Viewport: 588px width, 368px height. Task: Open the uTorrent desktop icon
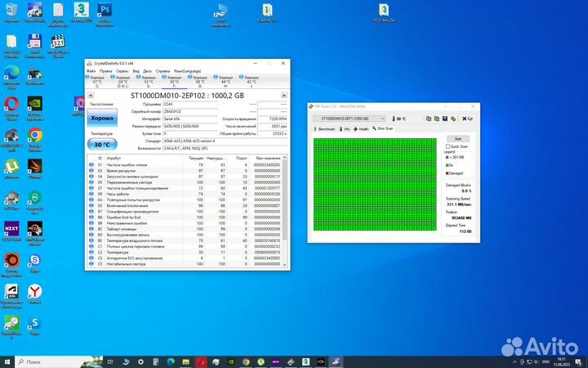coord(11,169)
